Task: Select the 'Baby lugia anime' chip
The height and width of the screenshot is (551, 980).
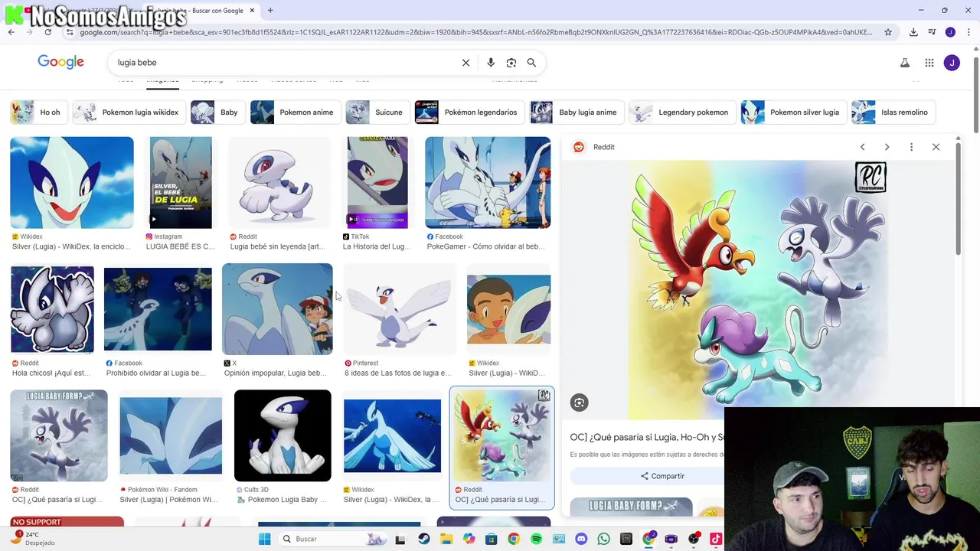Action: coord(576,112)
